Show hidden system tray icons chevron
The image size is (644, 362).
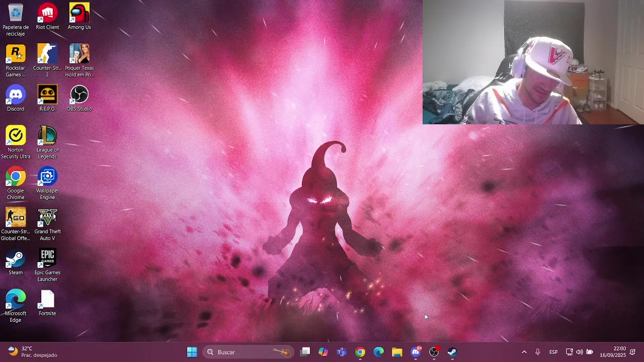click(524, 352)
